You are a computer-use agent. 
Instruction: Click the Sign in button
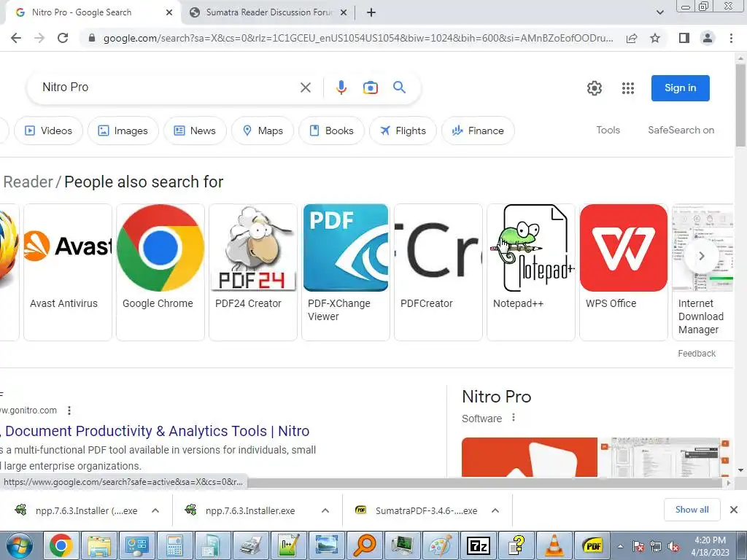[681, 88]
